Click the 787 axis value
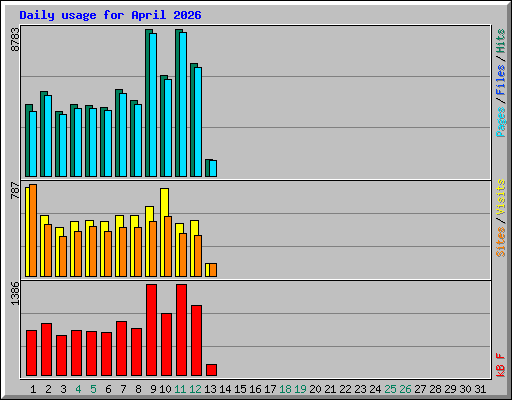 click(15, 190)
